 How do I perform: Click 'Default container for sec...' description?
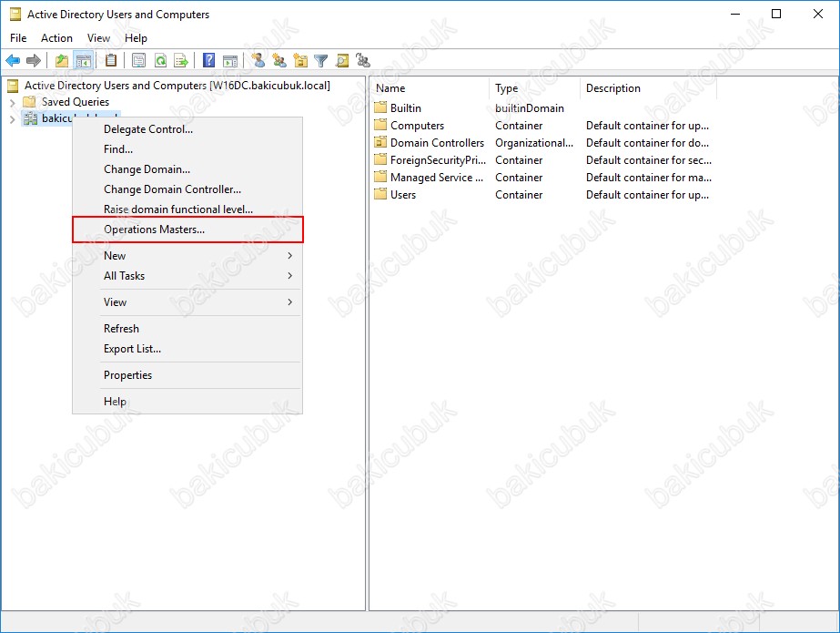[x=649, y=159]
